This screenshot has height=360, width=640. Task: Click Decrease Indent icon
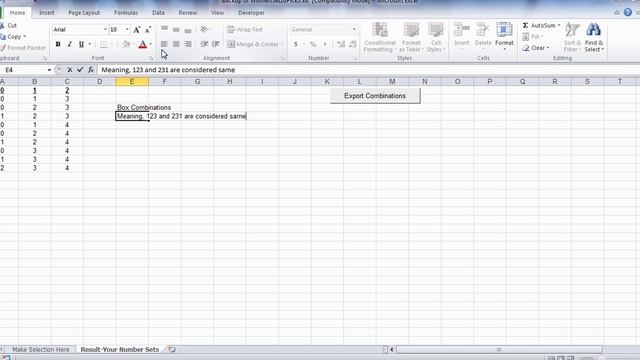click(x=204, y=44)
